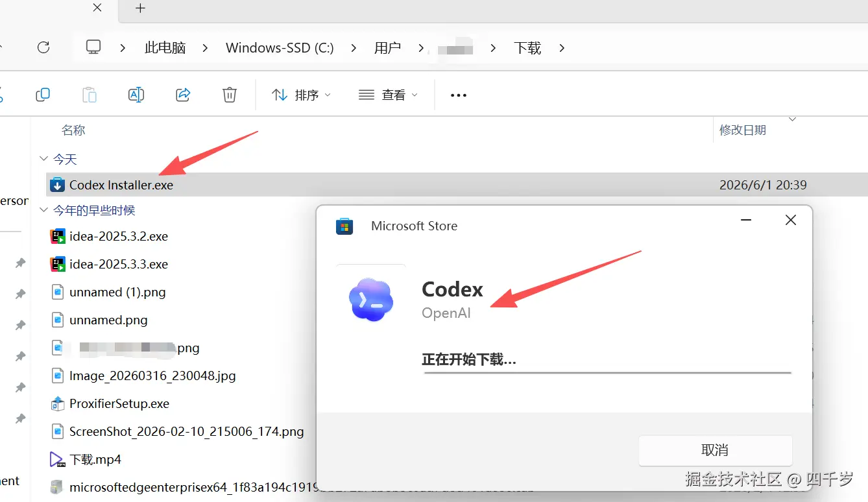
Task: Click 下载 in the address bar
Action: pyautogui.click(x=527, y=48)
